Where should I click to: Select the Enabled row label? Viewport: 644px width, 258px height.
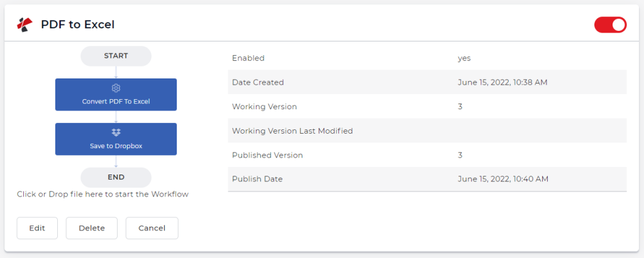(x=248, y=58)
